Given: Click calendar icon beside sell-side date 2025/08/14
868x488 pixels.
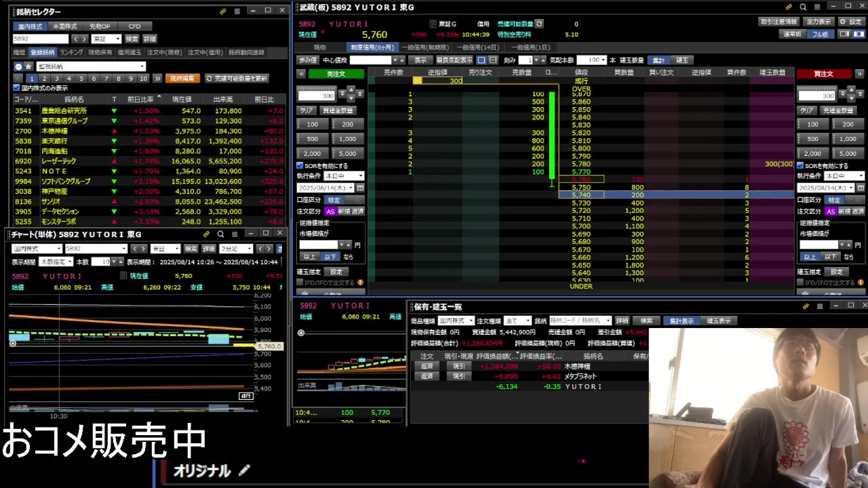Looking at the screenshot, I should [360, 188].
